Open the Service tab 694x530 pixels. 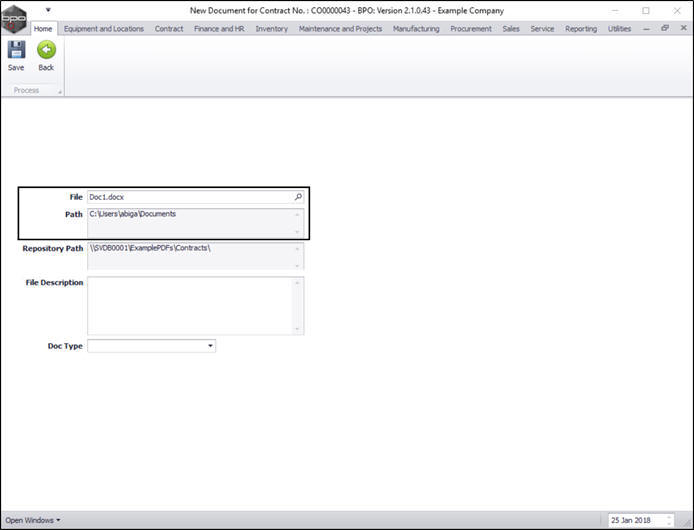(542, 29)
